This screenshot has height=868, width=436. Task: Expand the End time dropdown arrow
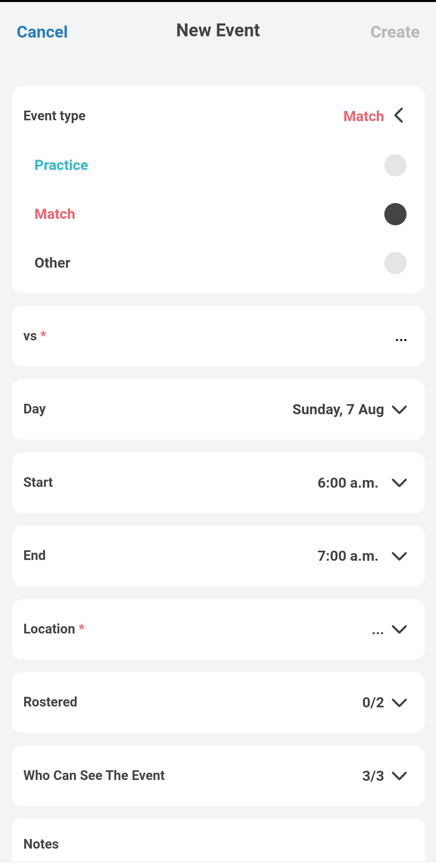click(x=399, y=556)
